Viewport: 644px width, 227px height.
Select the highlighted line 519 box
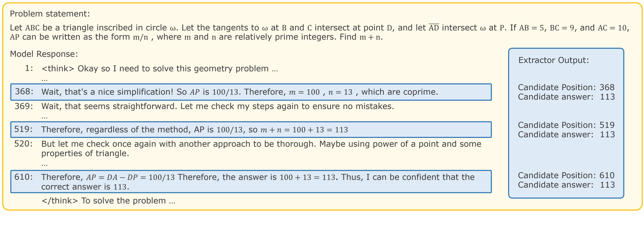pos(251,130)
